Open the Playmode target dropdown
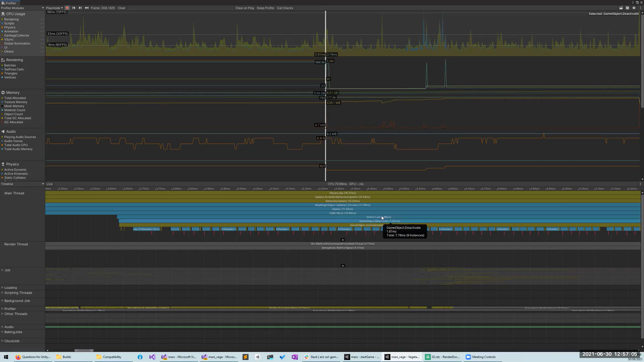 [54, 8]
